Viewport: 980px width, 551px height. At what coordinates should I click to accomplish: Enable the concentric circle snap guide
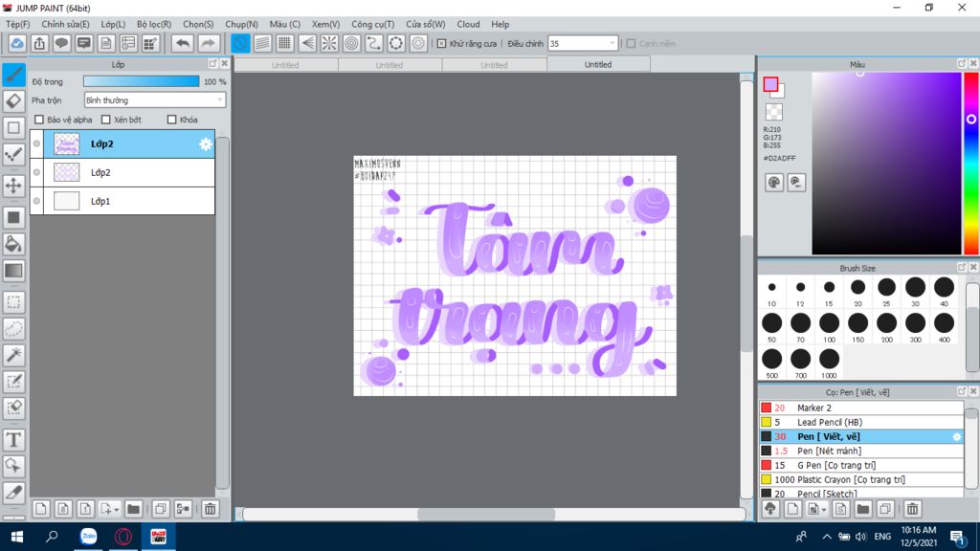(352, 43)
